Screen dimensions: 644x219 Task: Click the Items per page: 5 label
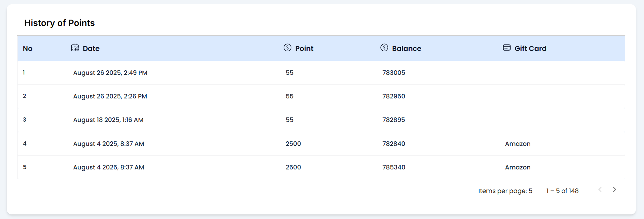pos(505,191)
